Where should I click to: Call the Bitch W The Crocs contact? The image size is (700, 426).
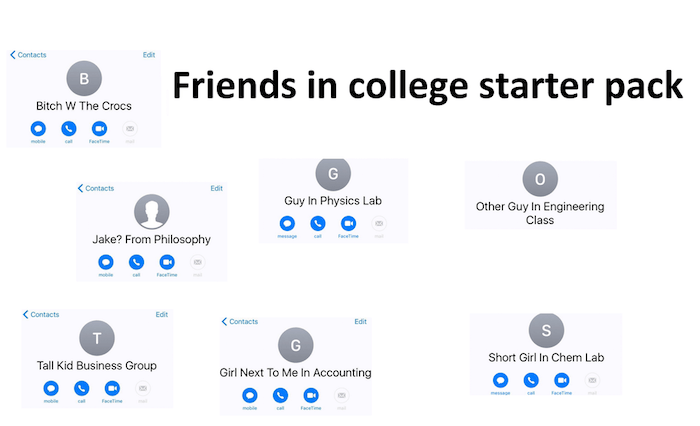[x=68, y=129]
